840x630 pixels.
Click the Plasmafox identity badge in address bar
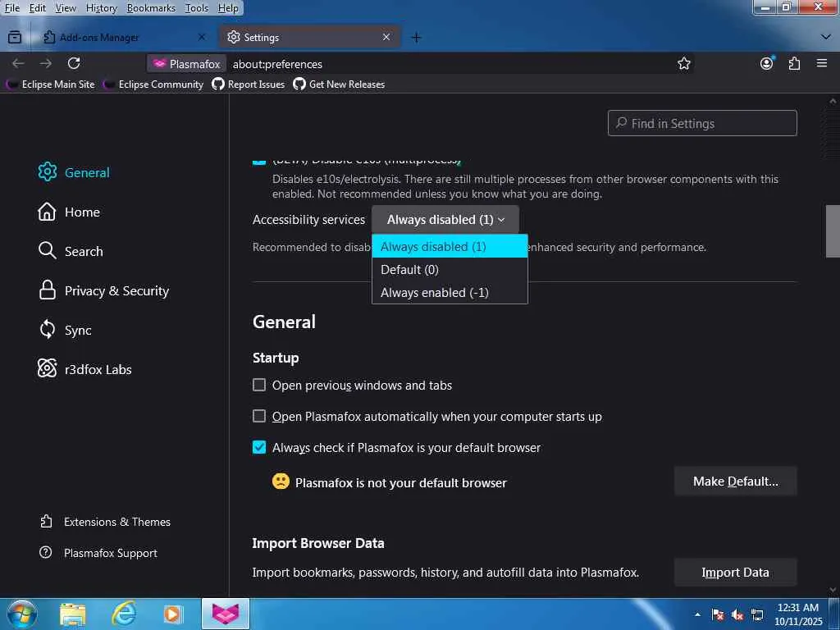tap(187, 64)
